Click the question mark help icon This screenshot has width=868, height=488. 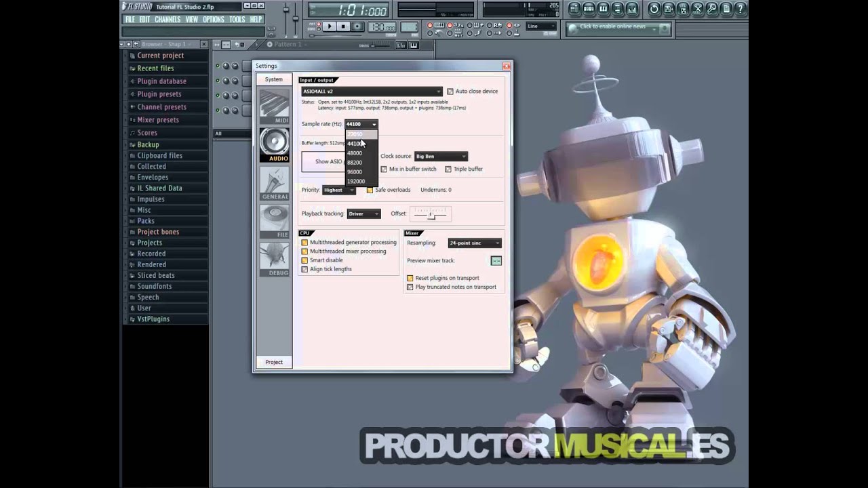(741, 8)
